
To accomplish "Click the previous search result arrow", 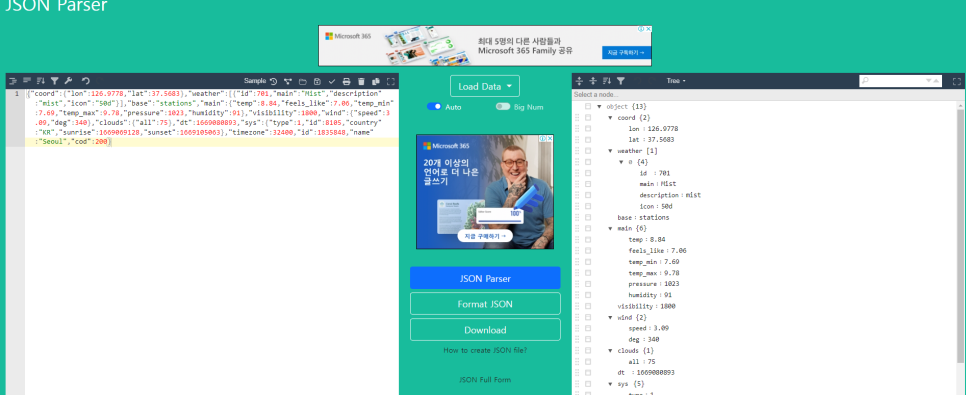I will point(937,81).
